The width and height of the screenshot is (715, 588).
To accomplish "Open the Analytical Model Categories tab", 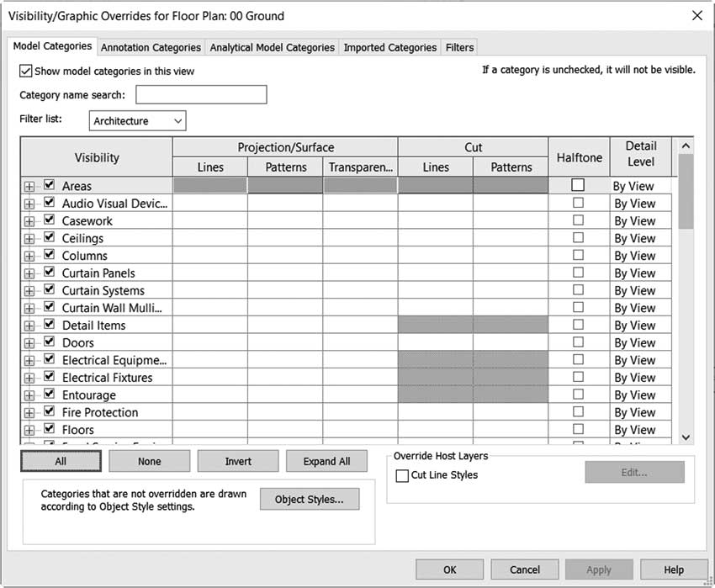I will tap(273, 47).
